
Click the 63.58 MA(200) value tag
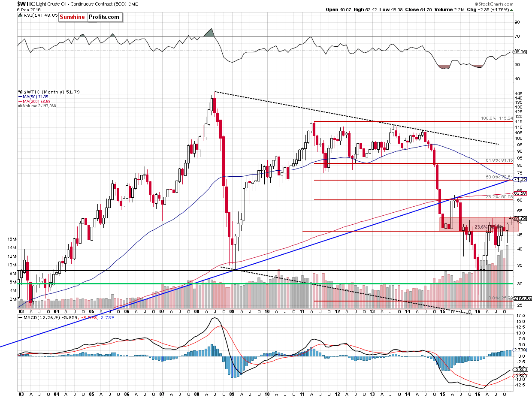(x=520, y=193)
